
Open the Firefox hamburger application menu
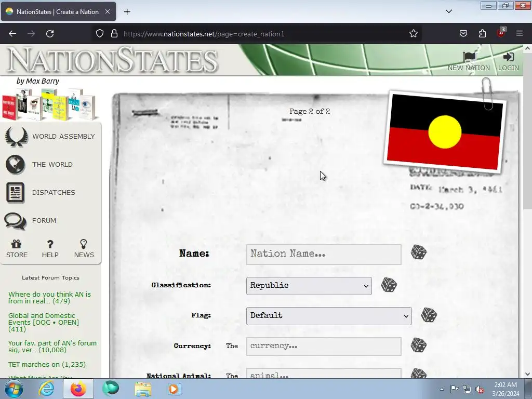pyautogui.click(x=520, y=34)
